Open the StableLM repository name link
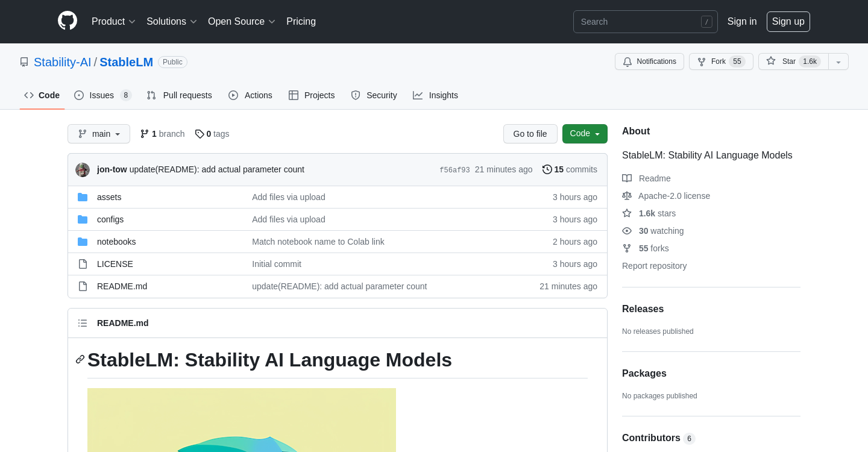This screenshot has width=868, height=452. (126, 62)
